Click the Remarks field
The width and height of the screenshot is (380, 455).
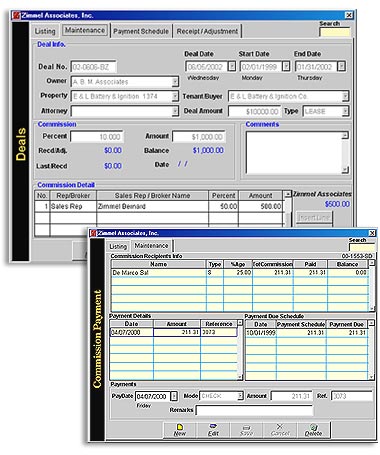tap(255, 410)
